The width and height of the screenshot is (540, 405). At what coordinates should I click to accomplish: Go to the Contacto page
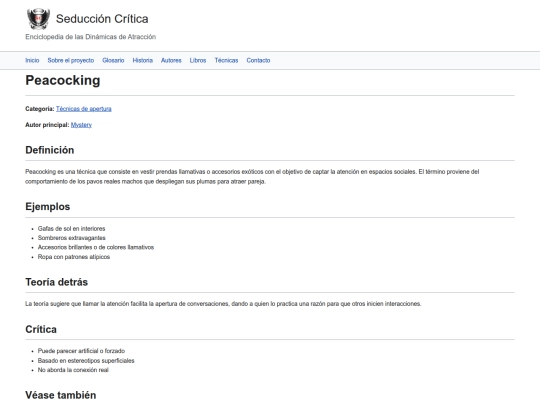[x=258, y=60]
